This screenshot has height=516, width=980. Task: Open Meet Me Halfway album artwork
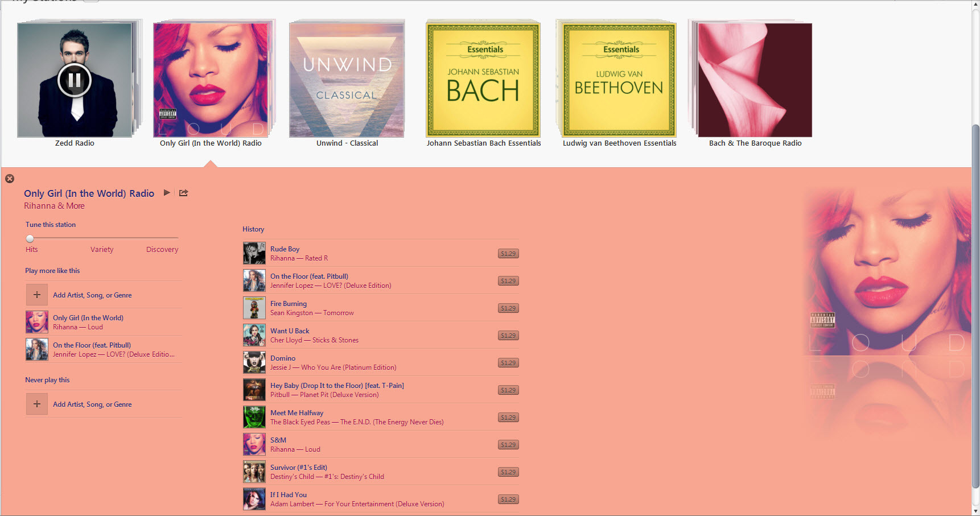click(x=254, y=417)
